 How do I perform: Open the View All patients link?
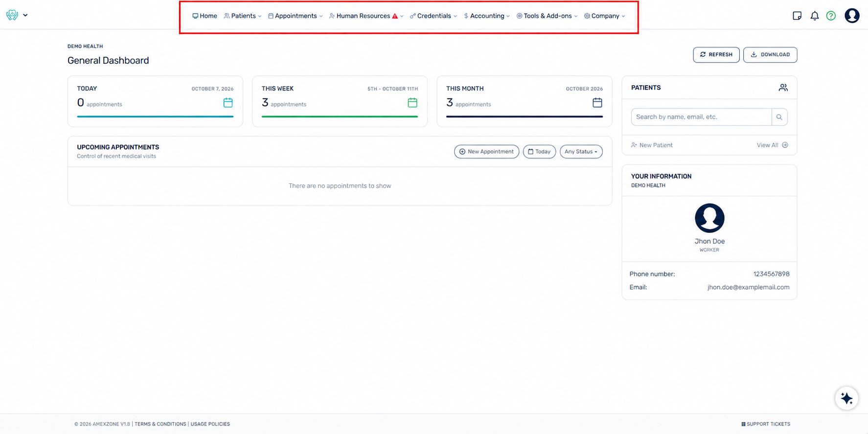click(x=772, y=145)
